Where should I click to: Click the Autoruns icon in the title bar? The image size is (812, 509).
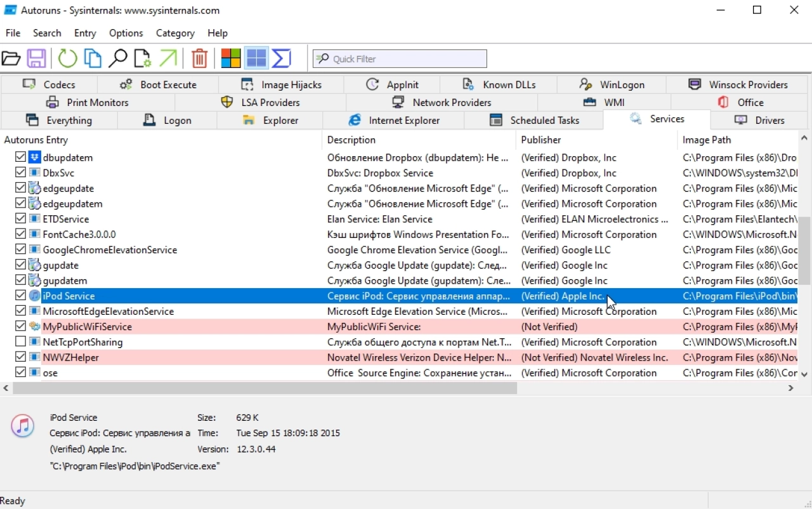(x=10, y=10)
